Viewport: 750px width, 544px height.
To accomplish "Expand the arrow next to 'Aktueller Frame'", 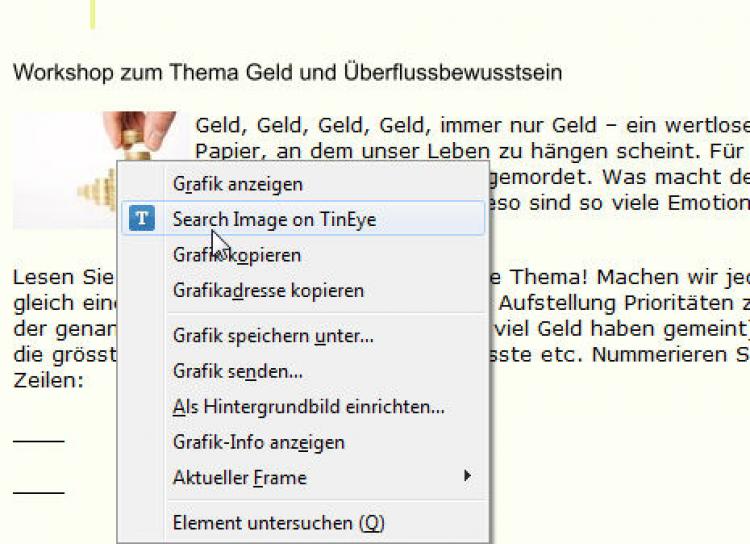I will tap(467, 477).
